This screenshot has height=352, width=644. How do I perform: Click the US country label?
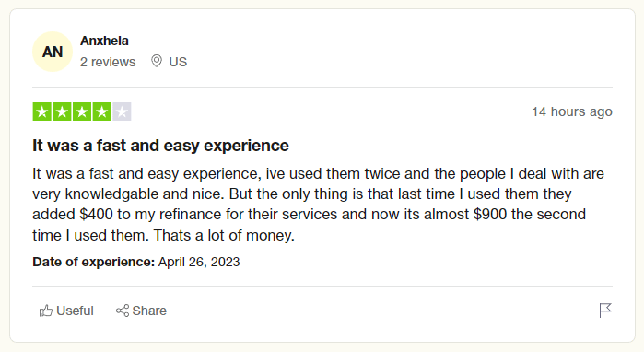178,62
